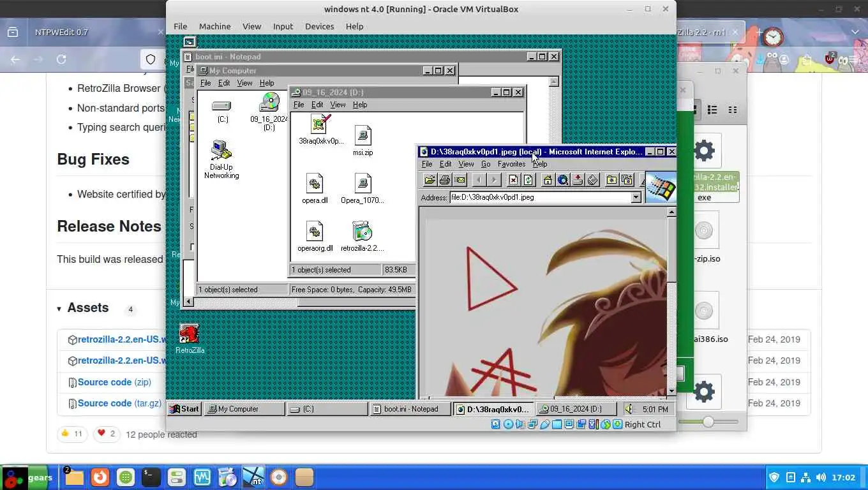Open the Address bar dropdown in Internet Explorer
The width and height of the screenshot is (868, 490).
point(636,197)
